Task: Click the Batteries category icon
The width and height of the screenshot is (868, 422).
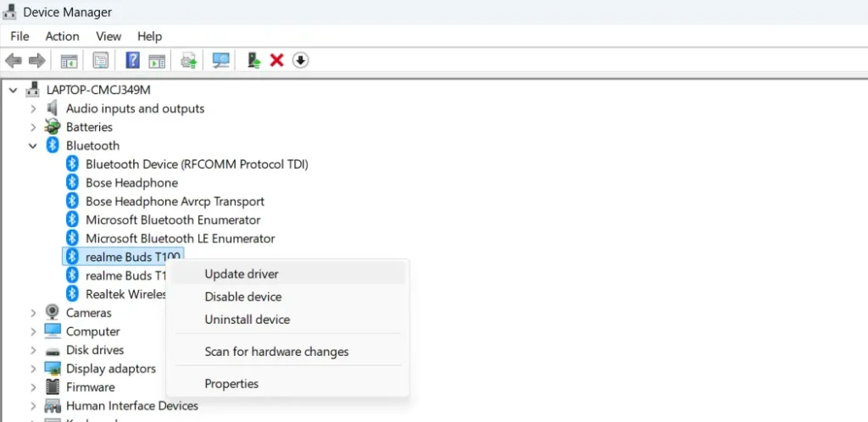Action: click(x=53, y=126)
